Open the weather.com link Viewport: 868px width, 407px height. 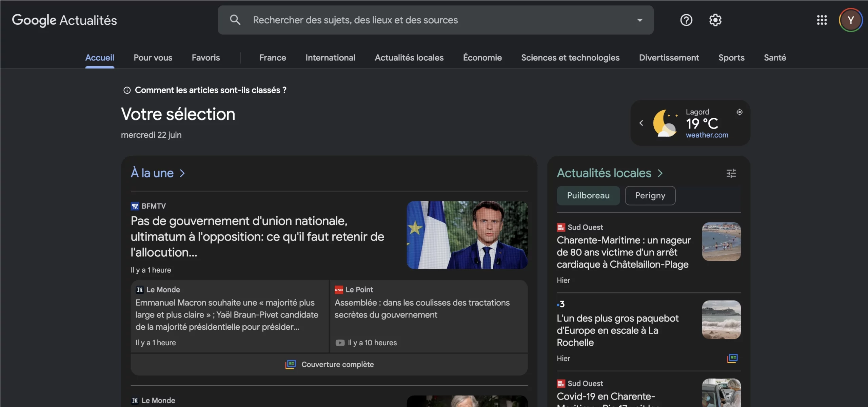pos(707,135)
